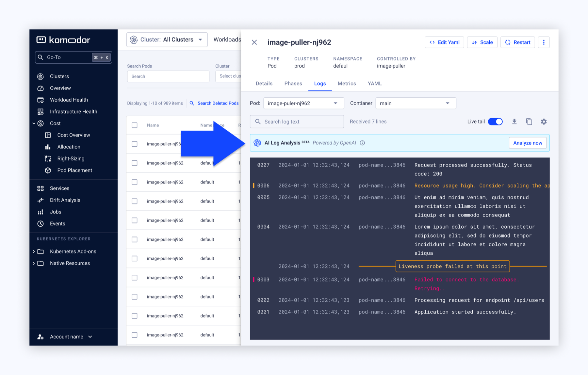Open Allocation under Cost
The width and height of the screenshot is (588, 375).
(x=69, y=147)
